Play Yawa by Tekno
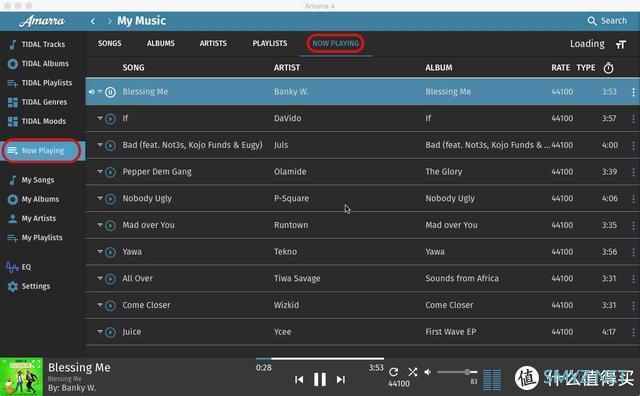Viewport: 640px width, 396px height. (x=110, y=252)
